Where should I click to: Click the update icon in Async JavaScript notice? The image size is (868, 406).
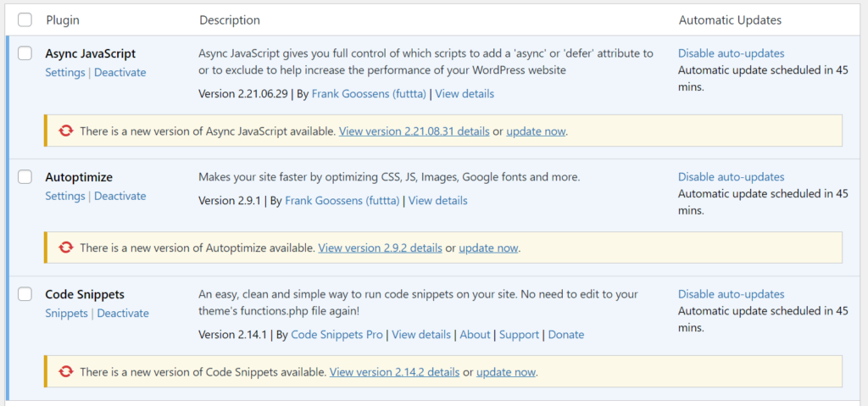point(65,131)
